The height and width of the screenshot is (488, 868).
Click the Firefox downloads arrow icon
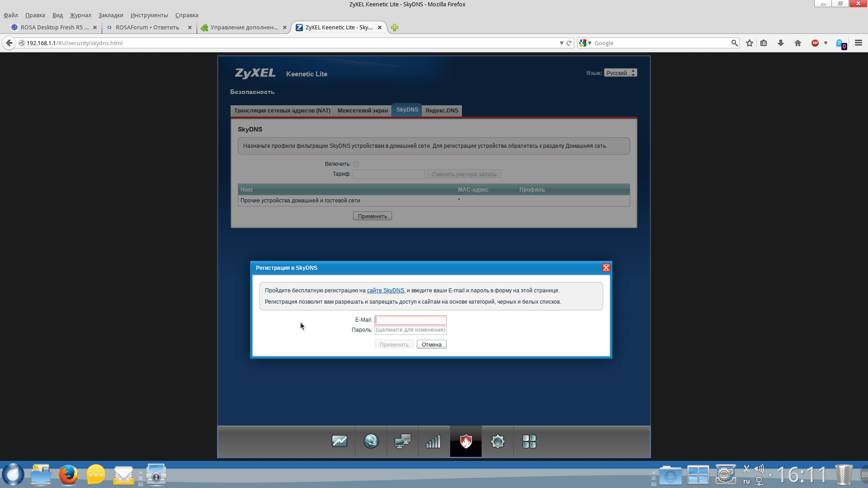click(780, 43)
